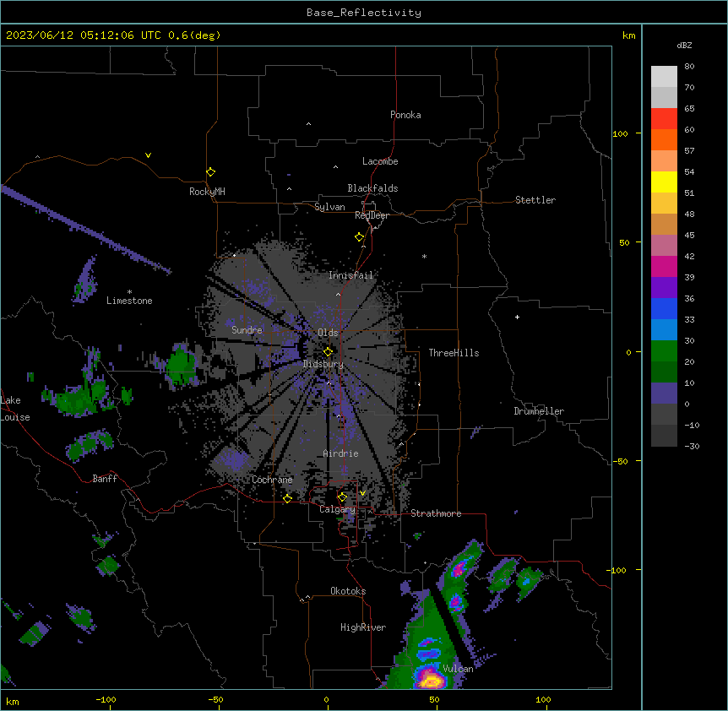Image resolution: width=728 pixels, height=711 pixels.
Task: Pick the red legend swatch between 65 and 60
Action: pos(664,119)
